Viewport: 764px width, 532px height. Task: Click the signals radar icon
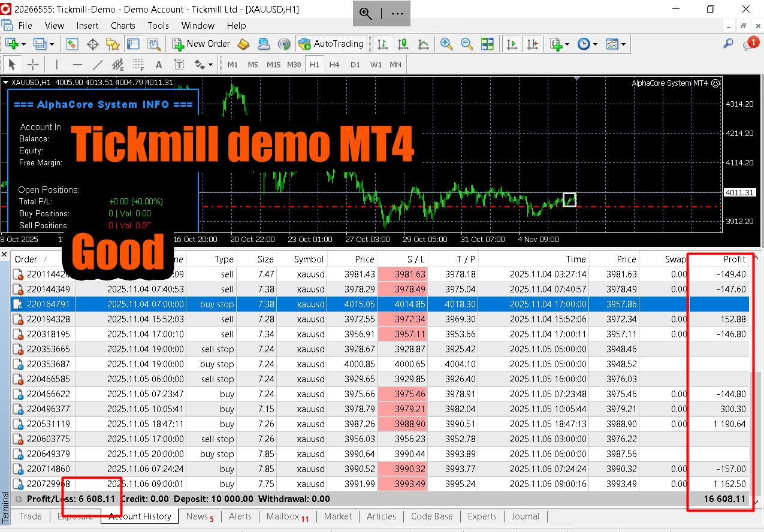(x=284, y=44)
